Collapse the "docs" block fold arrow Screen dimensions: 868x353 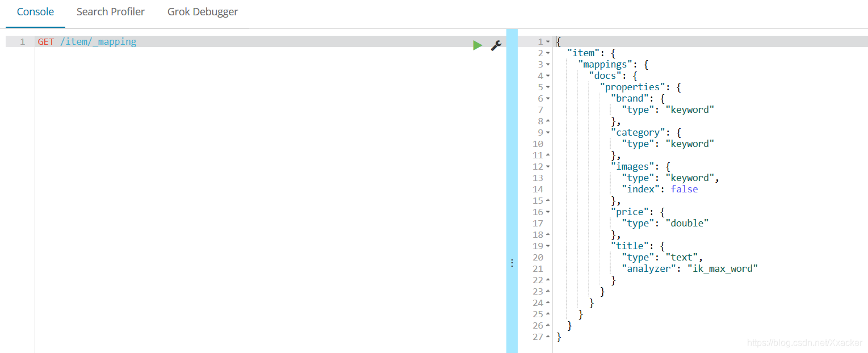click(548, 76)
